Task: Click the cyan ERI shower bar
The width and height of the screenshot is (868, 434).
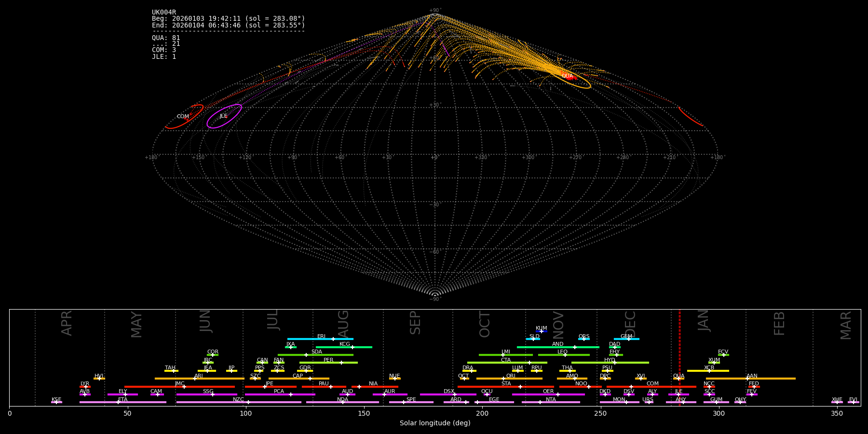Action: click(309, 339)
